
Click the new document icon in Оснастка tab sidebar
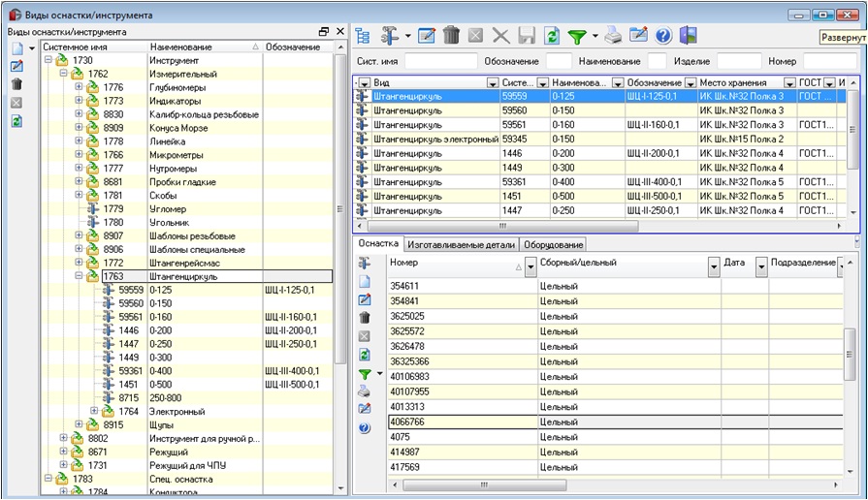(x=365, y=282)
